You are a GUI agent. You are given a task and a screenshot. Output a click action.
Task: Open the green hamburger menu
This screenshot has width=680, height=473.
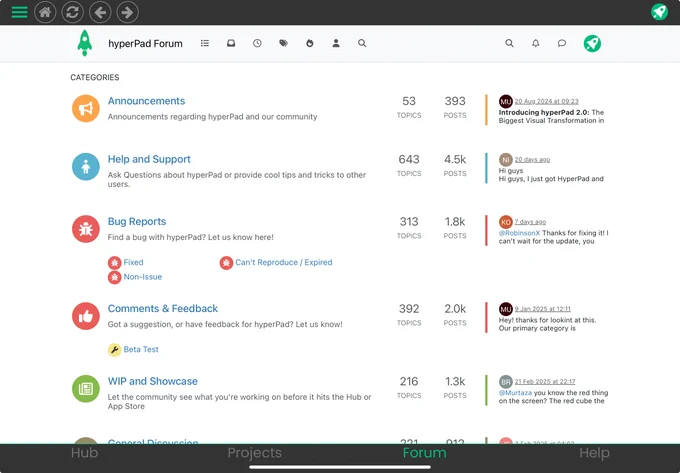click(19, 12)
